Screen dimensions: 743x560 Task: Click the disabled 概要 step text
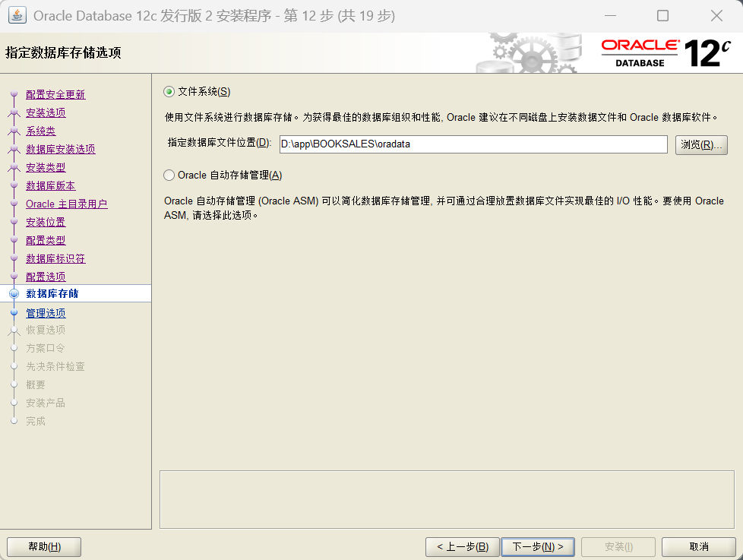[36, 384]
